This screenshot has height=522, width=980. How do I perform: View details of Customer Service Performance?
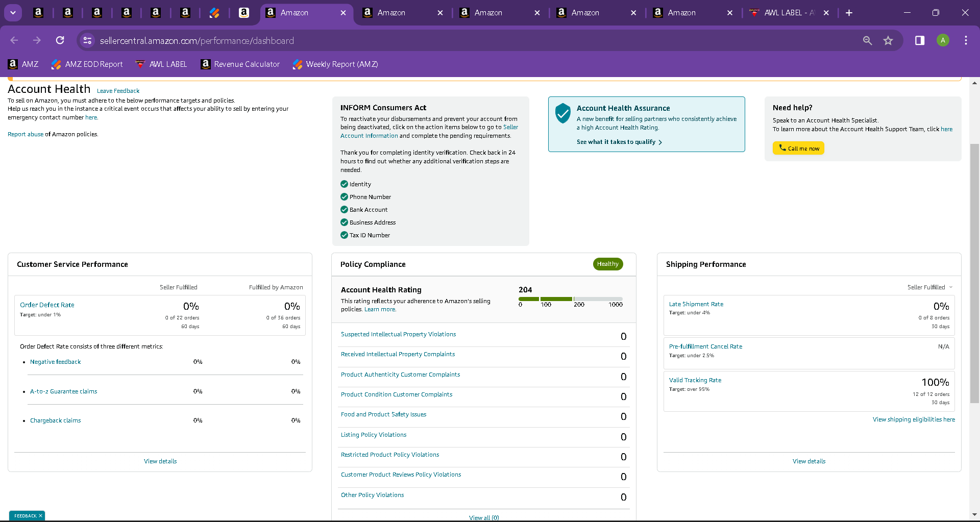pos(160,461)
